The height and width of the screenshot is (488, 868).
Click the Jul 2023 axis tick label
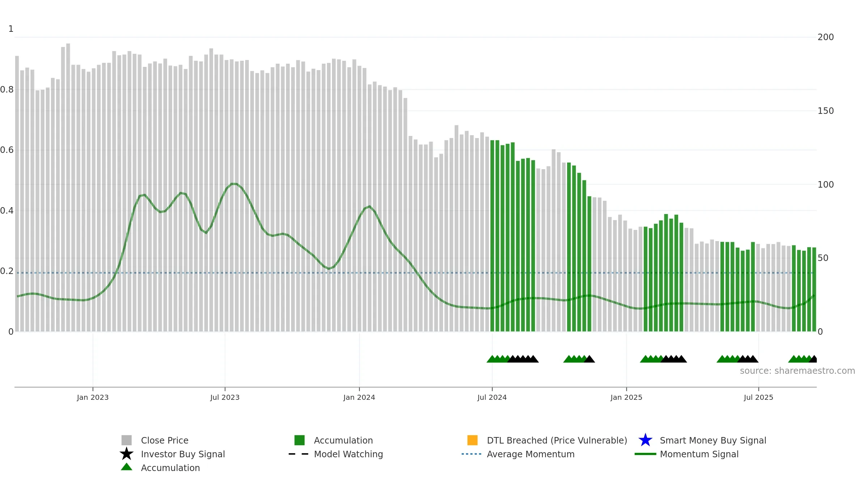click(x=225, y=398)
